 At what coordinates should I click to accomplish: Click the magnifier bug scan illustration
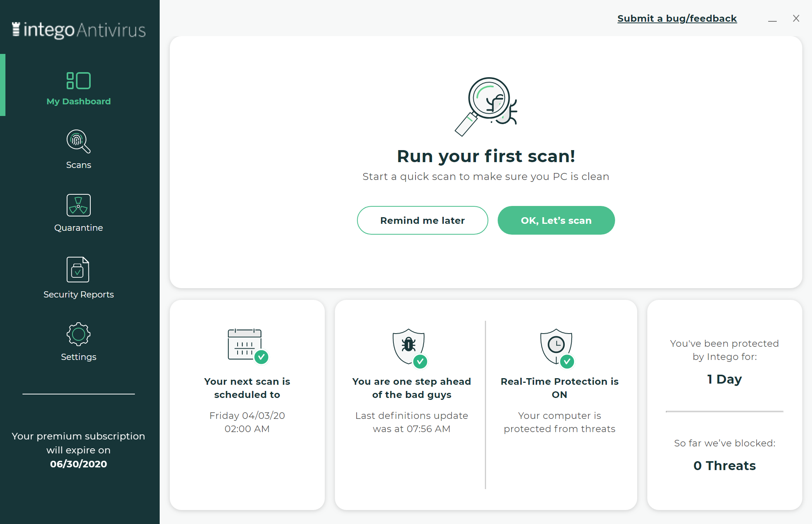486,107
